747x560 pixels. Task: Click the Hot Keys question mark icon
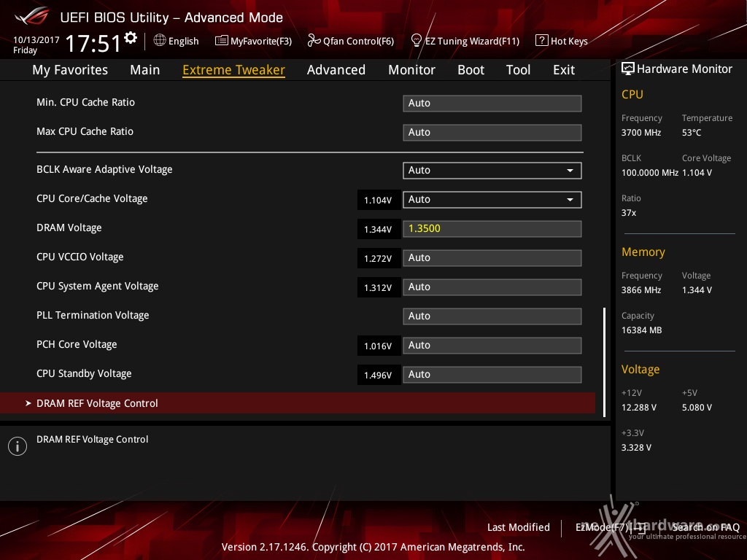click(x=542, y=41)
